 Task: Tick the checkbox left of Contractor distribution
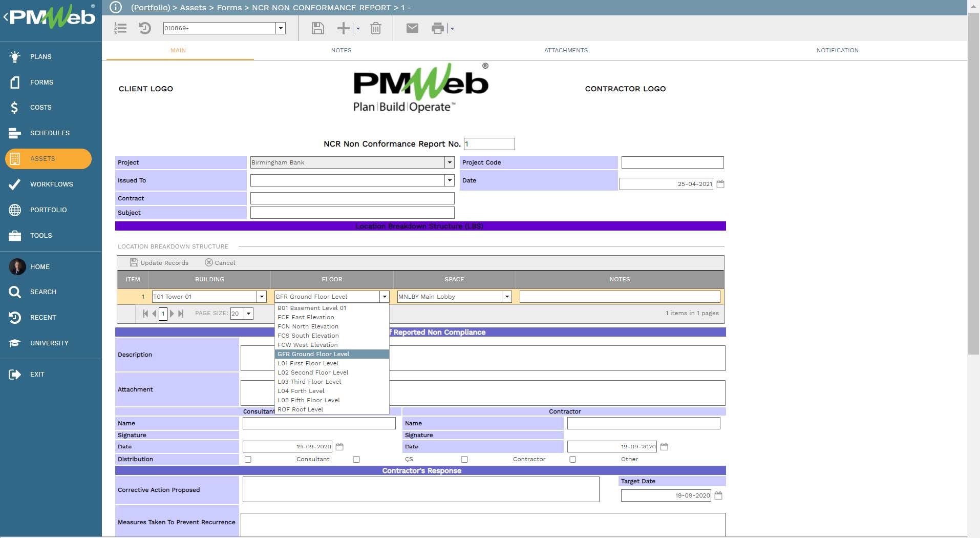pos(464,459)
